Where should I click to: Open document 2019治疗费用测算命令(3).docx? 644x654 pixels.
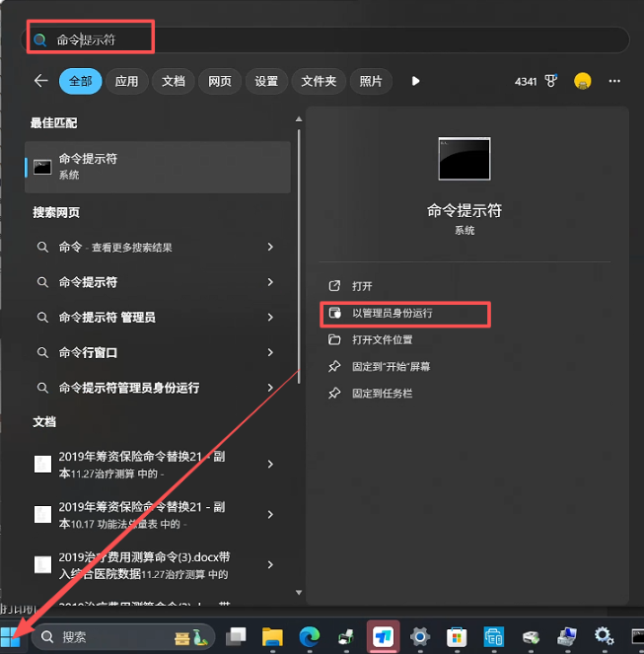[144, 565]
